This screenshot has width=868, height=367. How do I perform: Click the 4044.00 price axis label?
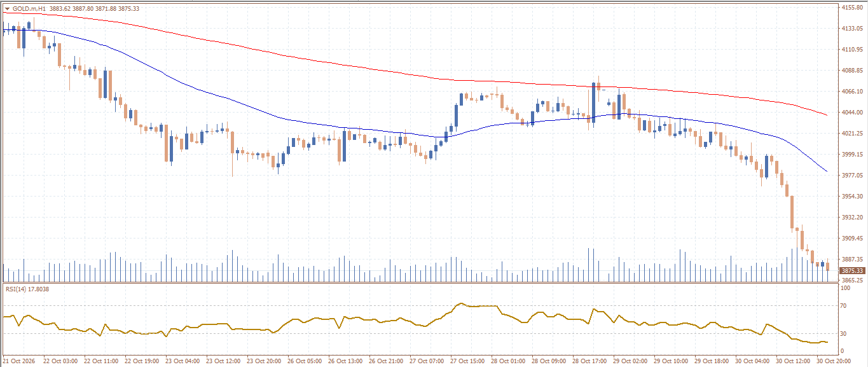pyautogui.click(x=851, y=113)
